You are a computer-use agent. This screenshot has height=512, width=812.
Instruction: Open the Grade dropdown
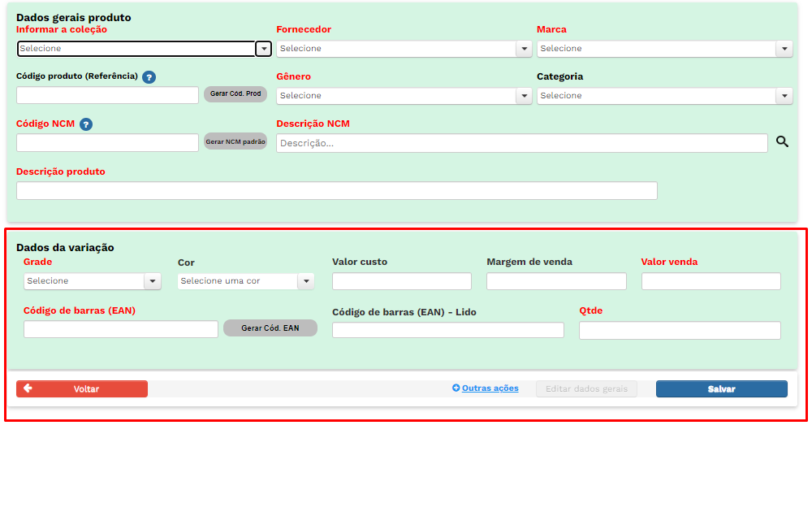(92, 281)
